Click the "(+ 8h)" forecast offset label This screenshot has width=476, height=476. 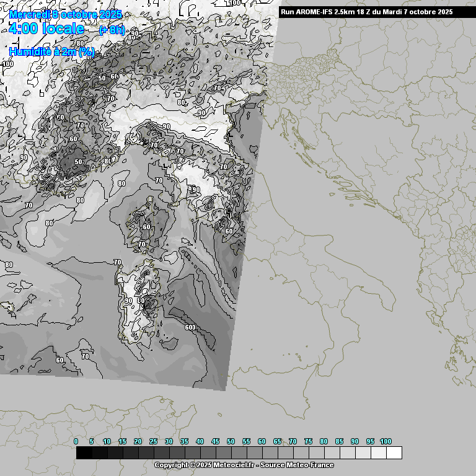pos(112,30)
